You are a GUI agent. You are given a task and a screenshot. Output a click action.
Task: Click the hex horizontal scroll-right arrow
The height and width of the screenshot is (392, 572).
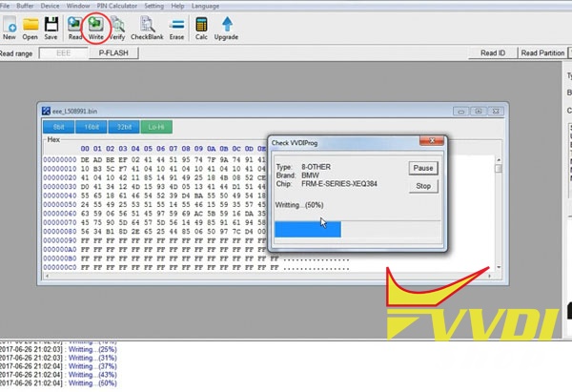coord(490,277)
